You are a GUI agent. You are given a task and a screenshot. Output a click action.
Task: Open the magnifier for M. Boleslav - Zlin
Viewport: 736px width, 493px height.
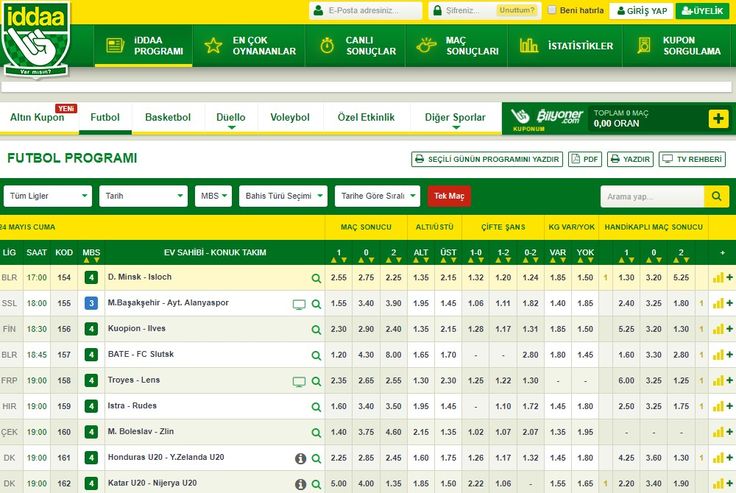pos(316,433)
